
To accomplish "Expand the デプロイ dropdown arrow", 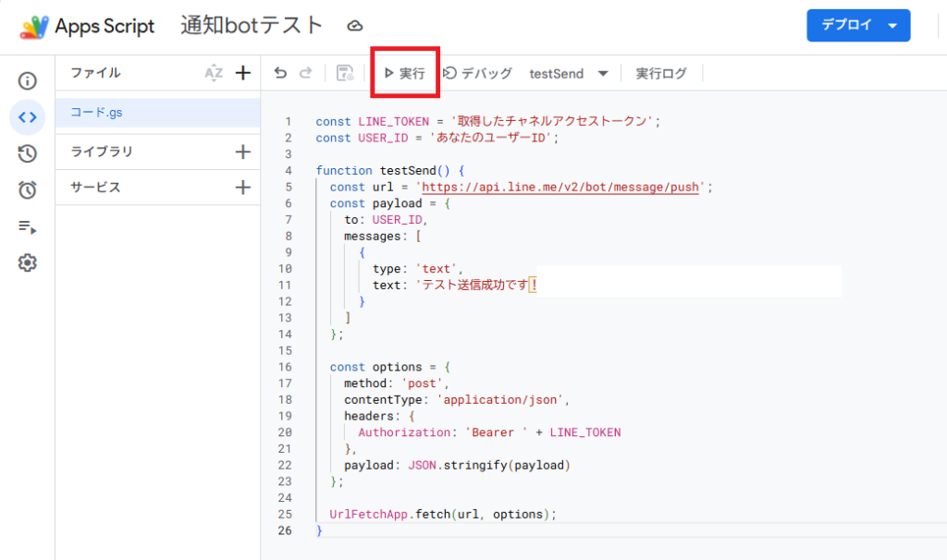I will coord(892,26).
